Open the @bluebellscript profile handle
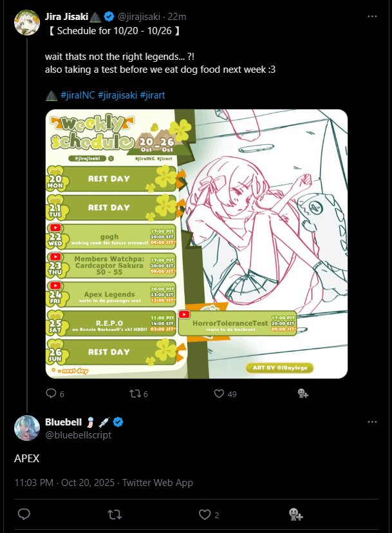The width and height of the screenshot is (392, 533). [x=78, y=435]
